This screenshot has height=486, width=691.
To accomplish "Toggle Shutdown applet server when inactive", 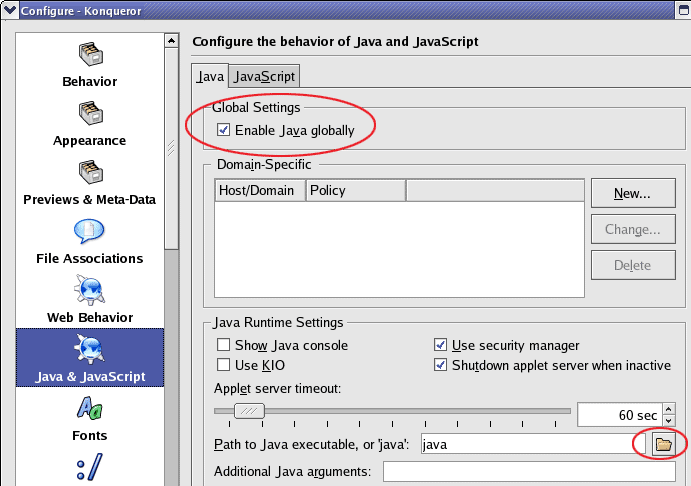I will point(441,365).
